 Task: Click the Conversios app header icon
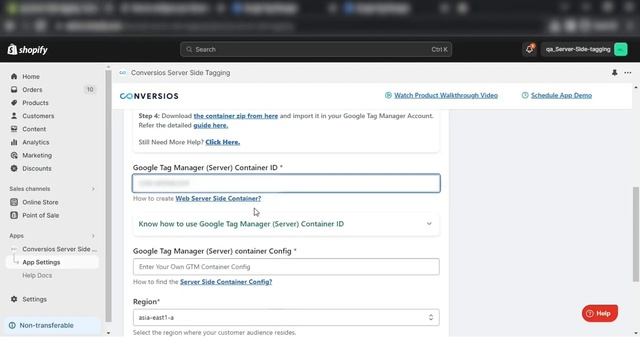[x=123, y=73]
